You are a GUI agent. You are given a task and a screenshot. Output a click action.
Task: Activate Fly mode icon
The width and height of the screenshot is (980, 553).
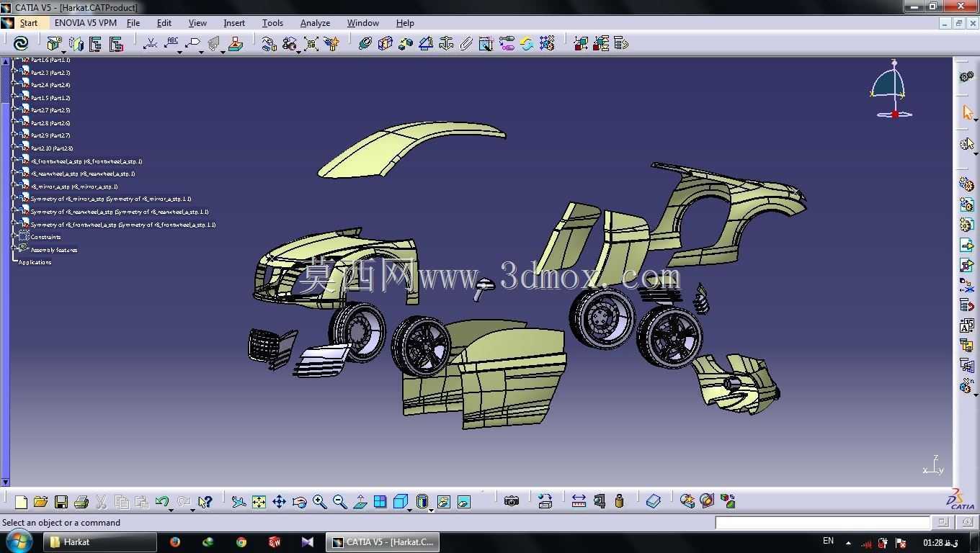[x=239, y=502]
